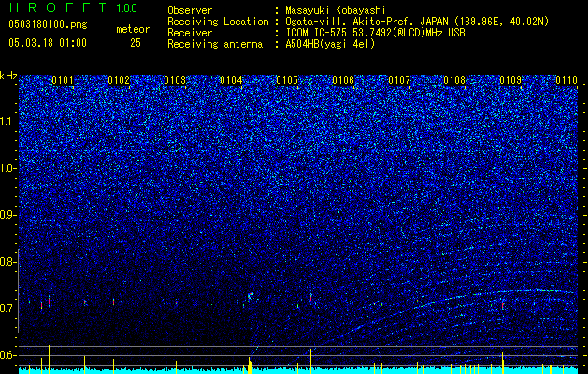
Task: Click the 0102 time marker
Action: (x=119, y=80)
